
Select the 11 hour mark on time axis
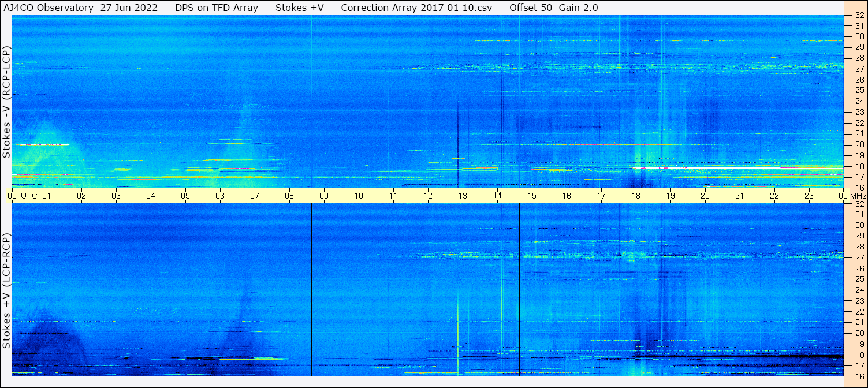click(393, 196)
